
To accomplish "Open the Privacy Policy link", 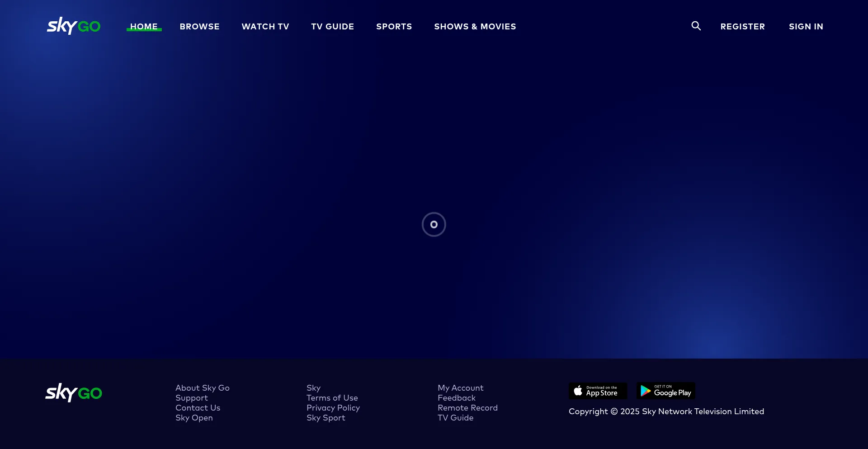I will 333,408.
